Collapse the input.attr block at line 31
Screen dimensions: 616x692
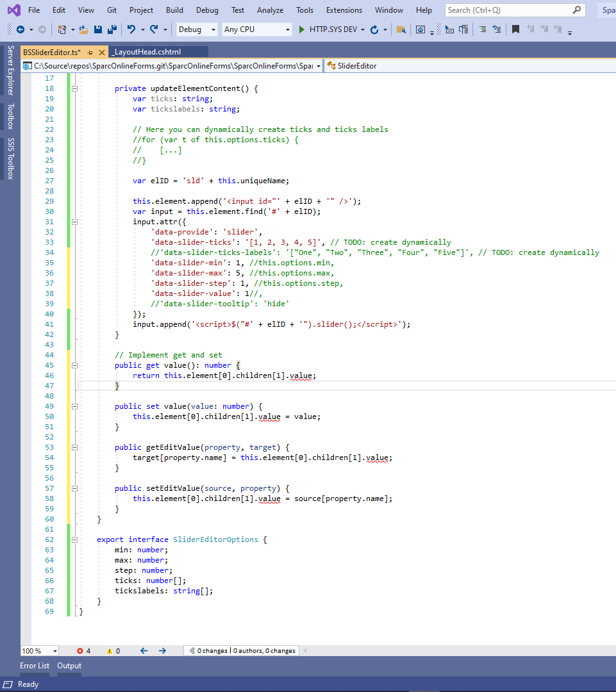(74, 222)
